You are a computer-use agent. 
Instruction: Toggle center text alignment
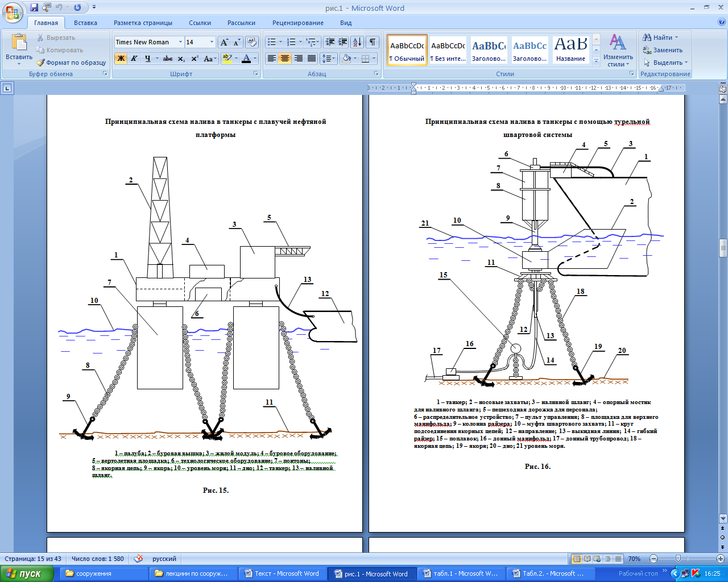285,59
